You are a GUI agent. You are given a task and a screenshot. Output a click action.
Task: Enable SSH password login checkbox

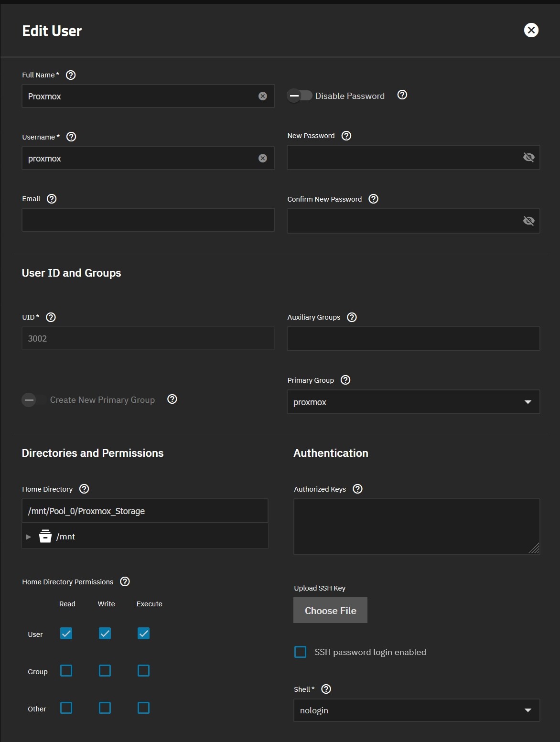(301, 652)
